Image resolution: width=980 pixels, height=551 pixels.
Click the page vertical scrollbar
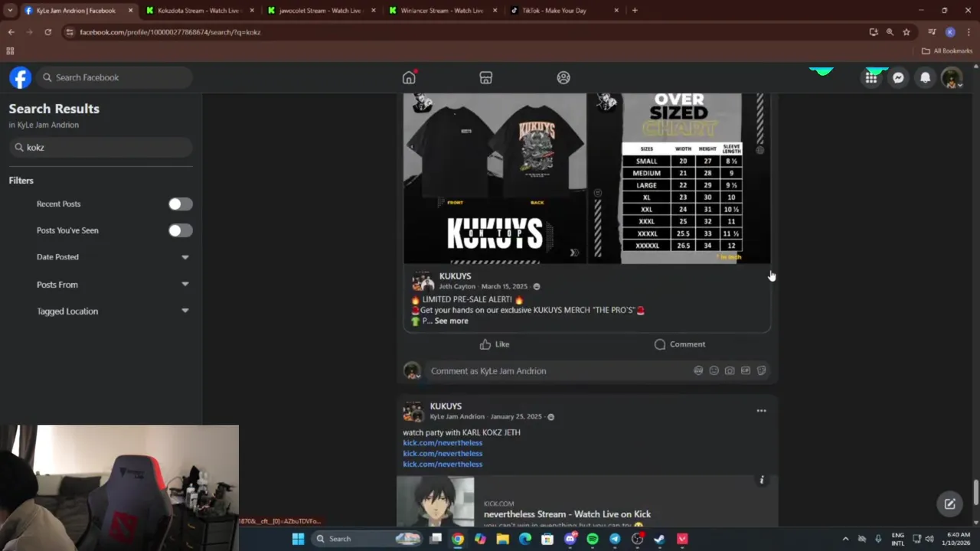975,493
